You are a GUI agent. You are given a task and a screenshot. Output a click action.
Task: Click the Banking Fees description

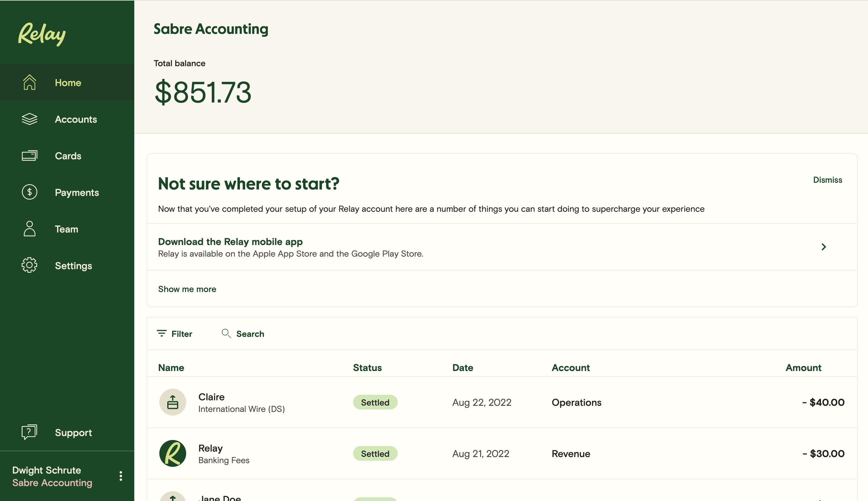pyautogui.click(x=224, y=460)
